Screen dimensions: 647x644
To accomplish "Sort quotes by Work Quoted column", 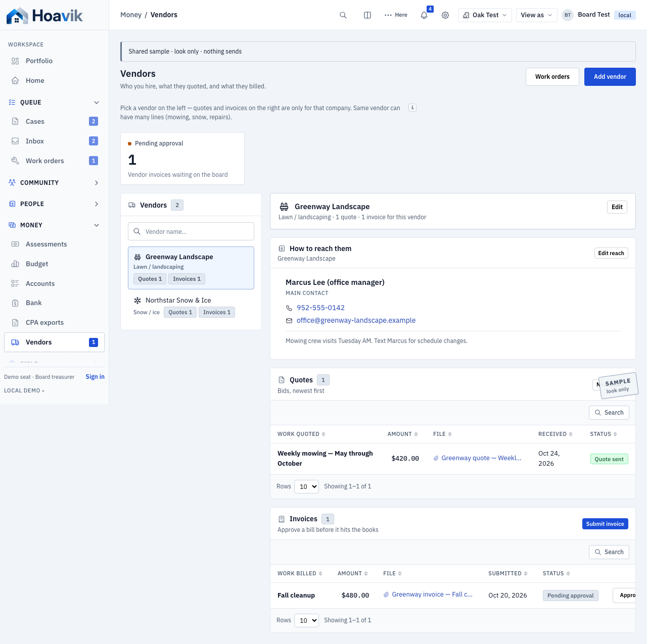I will [301, 434].
